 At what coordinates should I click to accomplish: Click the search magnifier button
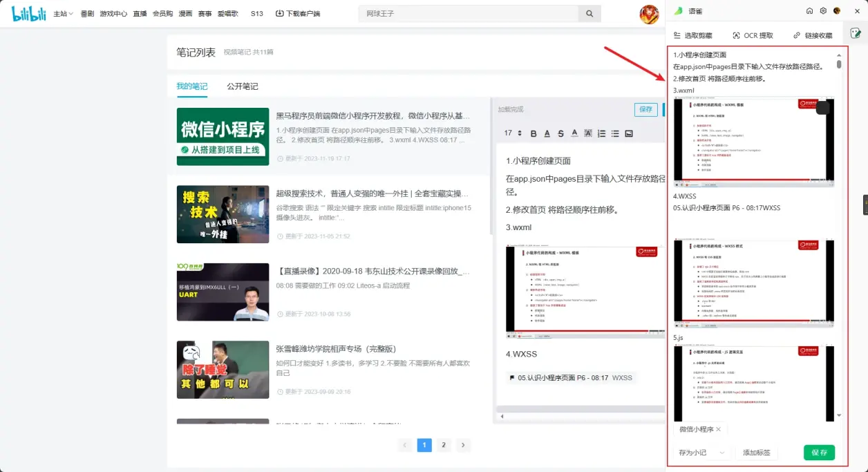point(589,14)
